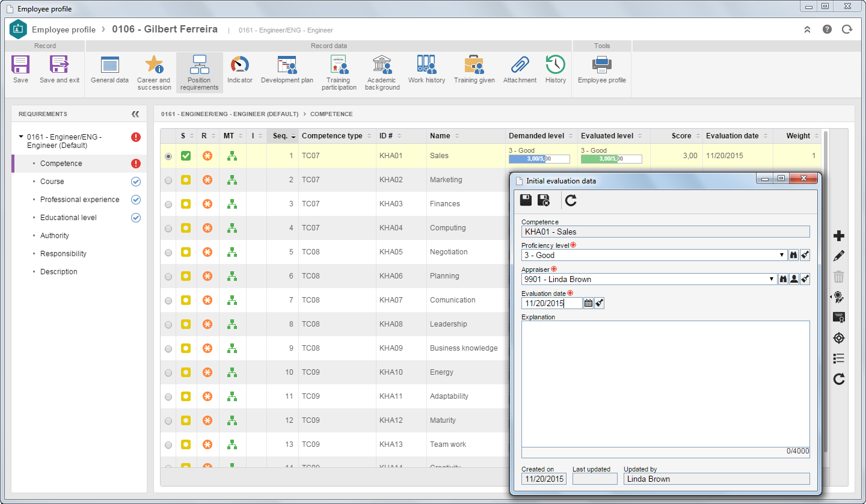The width and height of the screenshot is (866, 504).
Task: Select radio button for Comunication row
Action: coord(168,300)
